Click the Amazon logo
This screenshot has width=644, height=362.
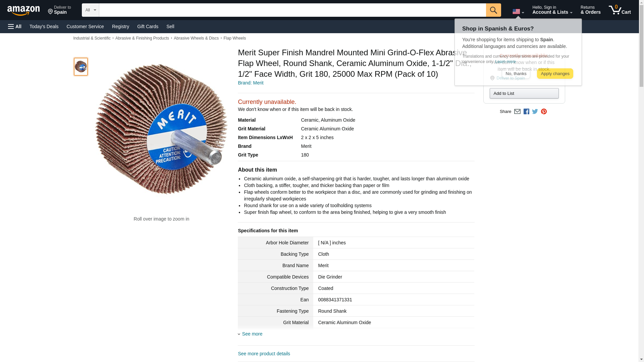point(23,10)
